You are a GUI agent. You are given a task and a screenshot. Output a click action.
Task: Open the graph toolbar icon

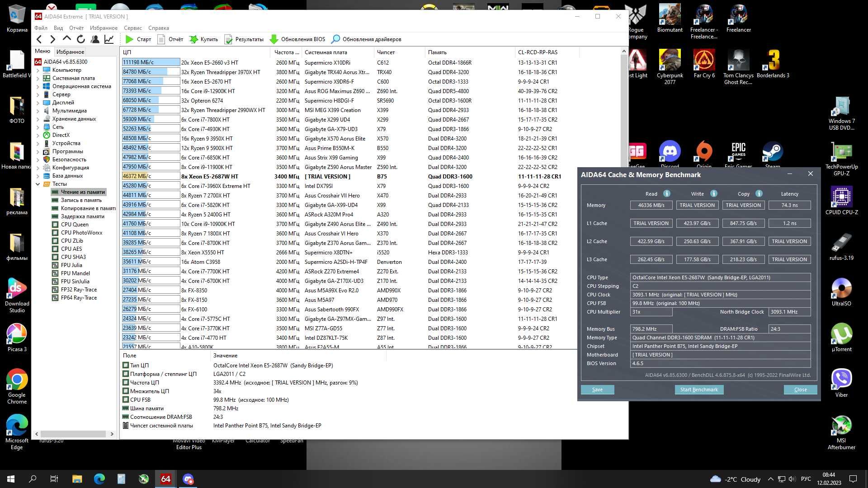109,39
